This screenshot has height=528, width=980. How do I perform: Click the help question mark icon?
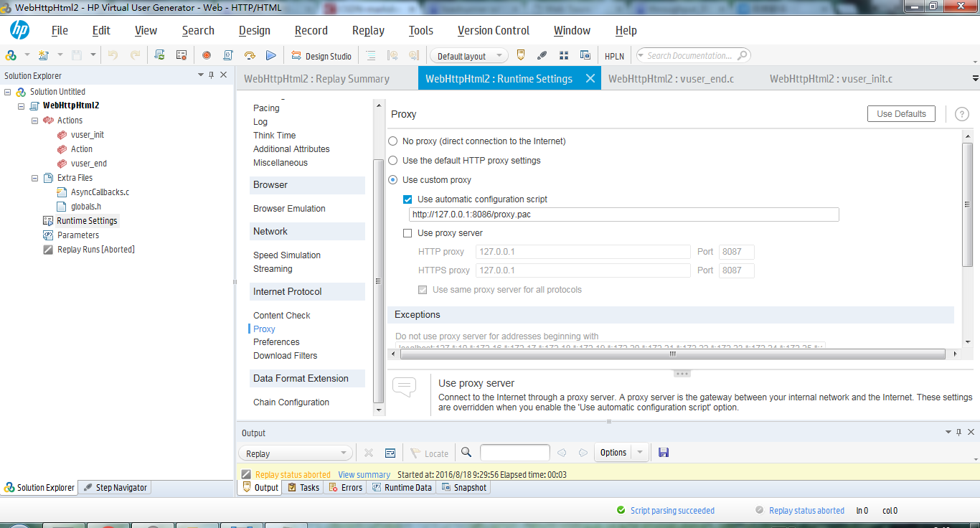tap(962, 114)
